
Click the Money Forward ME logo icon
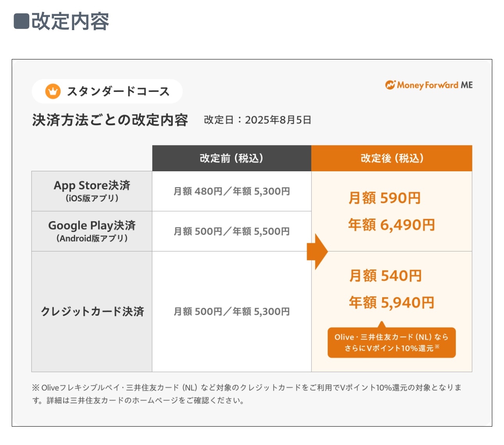click(390, 85)
